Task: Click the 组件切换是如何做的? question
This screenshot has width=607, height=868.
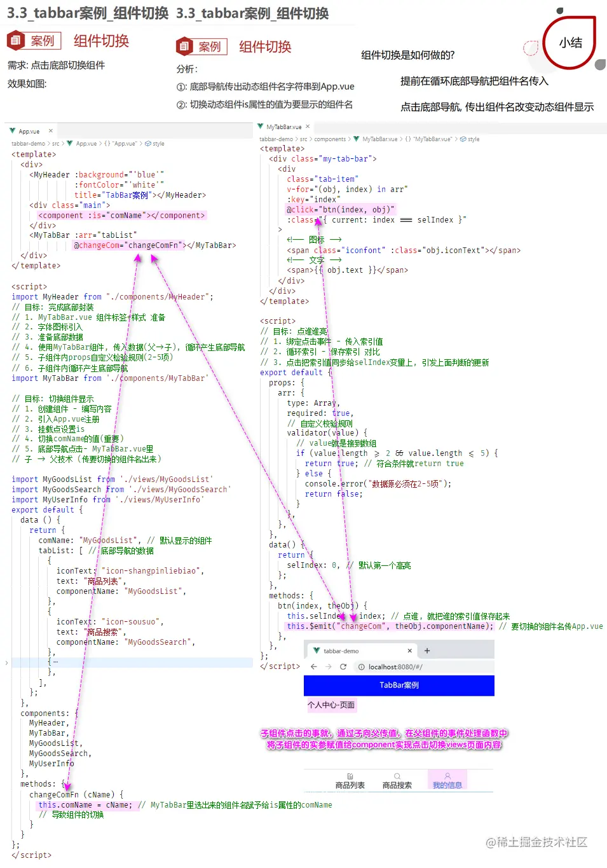Action: click(x=408, y=55)
